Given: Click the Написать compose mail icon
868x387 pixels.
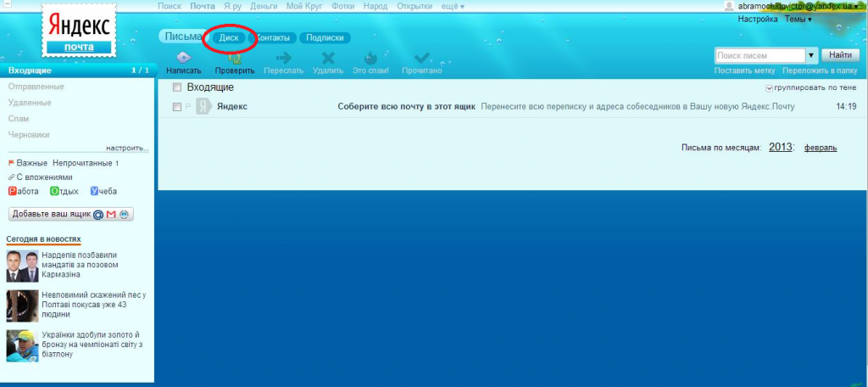Looking at the screenshot, I should (184, 58).
